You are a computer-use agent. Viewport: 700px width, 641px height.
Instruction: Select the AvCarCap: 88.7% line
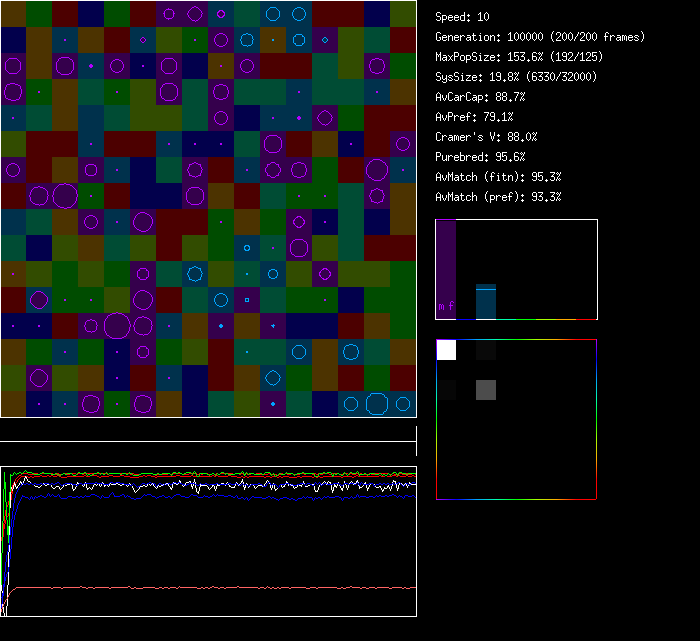(x=481, y=97)
